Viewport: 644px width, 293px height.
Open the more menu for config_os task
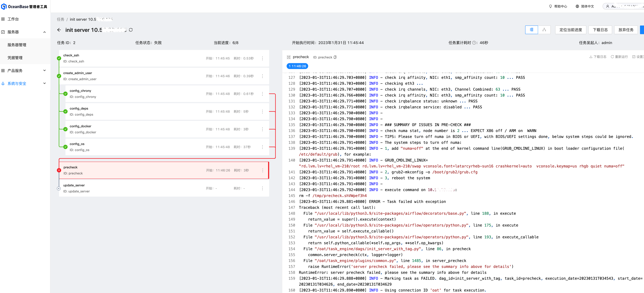262,147
